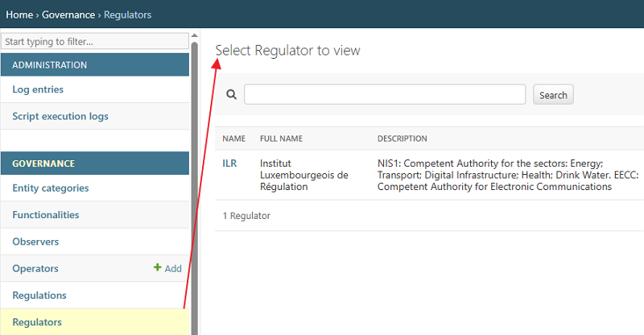Click the Governance section header
644x335 pixels.
95,163
